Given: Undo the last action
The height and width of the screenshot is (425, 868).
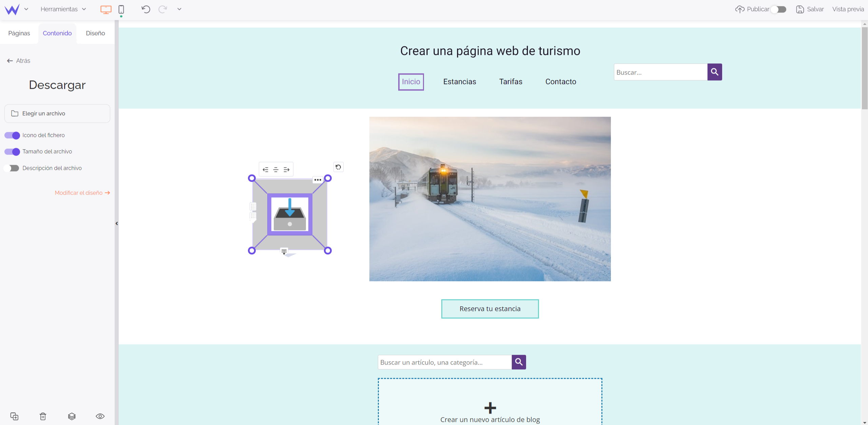Looking at the screenshot, I should (x=146, y=9).
